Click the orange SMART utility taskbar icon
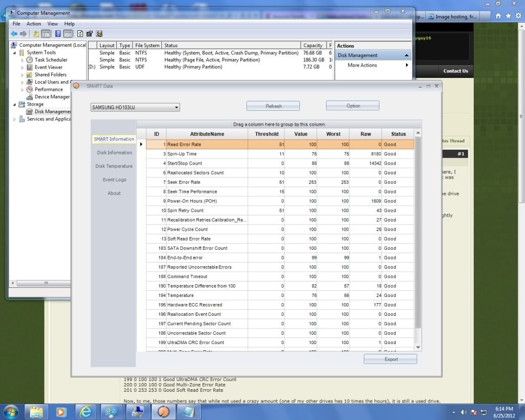The width and height of the screenshot is (525, 420). (164, 412)
